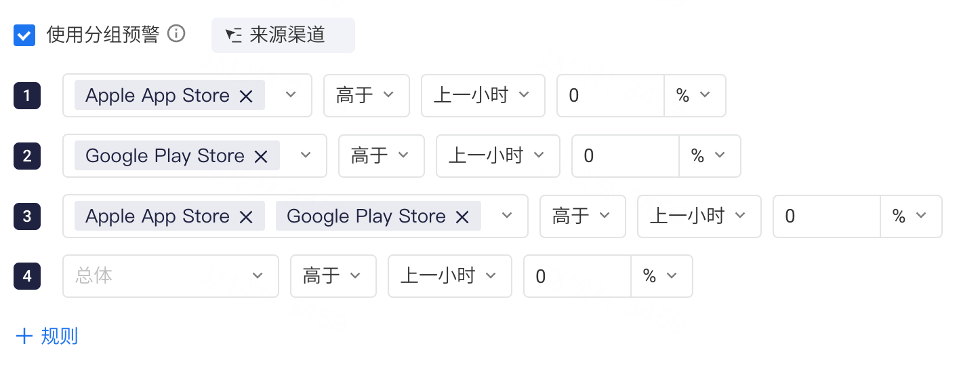
Task: Click the threshold value field in rule 2
Action: tap(626, 156)
